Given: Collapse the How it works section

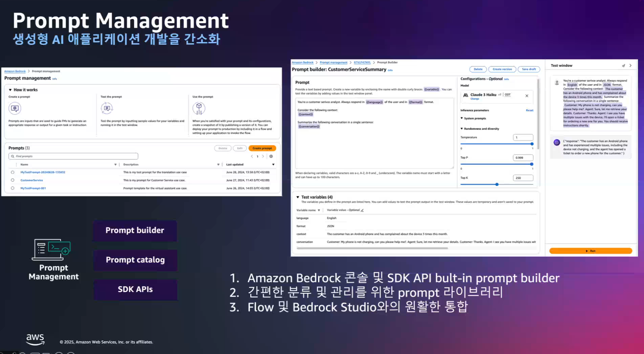Looking at the screenshot, I should pyautogui.click(x=10, y=90).
